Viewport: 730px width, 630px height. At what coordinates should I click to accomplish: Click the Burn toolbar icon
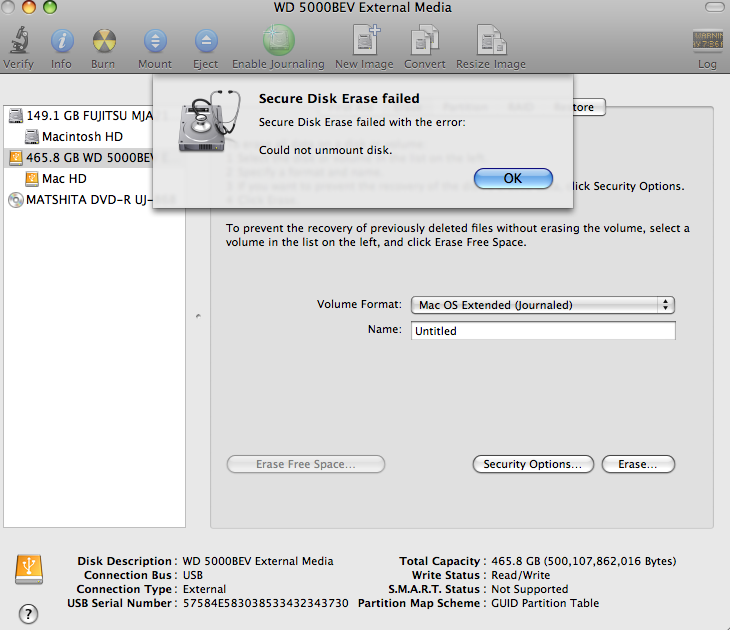pyautogui.click(x=103, y=41)
